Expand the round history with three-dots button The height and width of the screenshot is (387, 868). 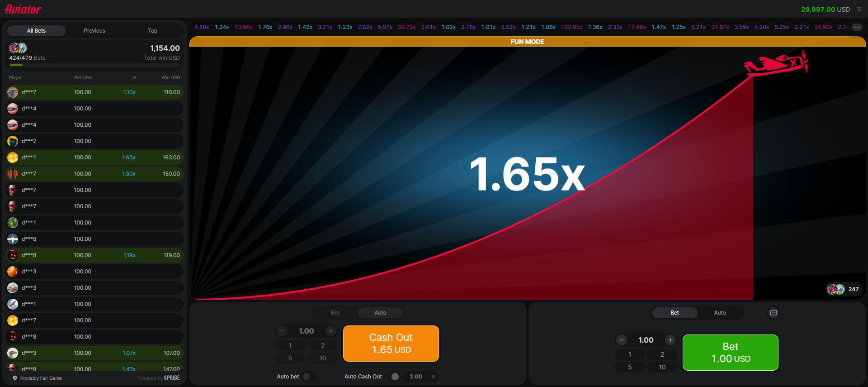[857, 27]
